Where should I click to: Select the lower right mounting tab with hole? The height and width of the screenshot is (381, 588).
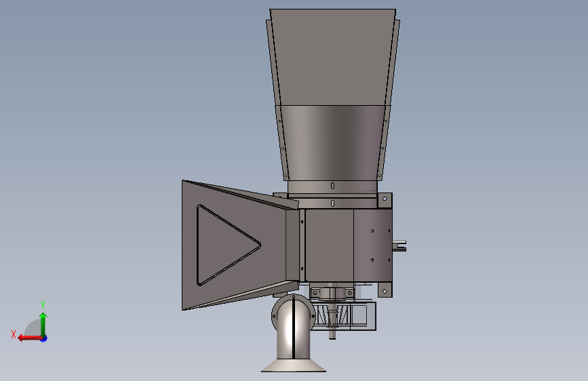tap(385, 290)
